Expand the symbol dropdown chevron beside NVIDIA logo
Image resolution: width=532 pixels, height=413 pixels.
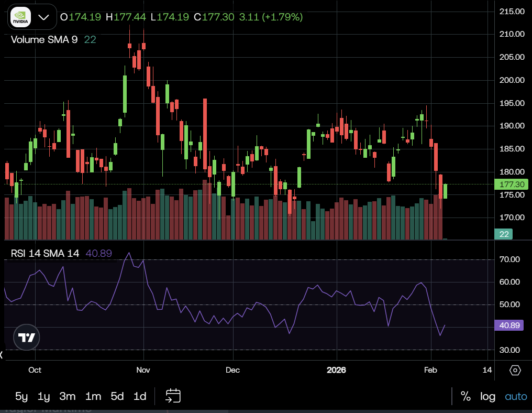pos(43,17)
